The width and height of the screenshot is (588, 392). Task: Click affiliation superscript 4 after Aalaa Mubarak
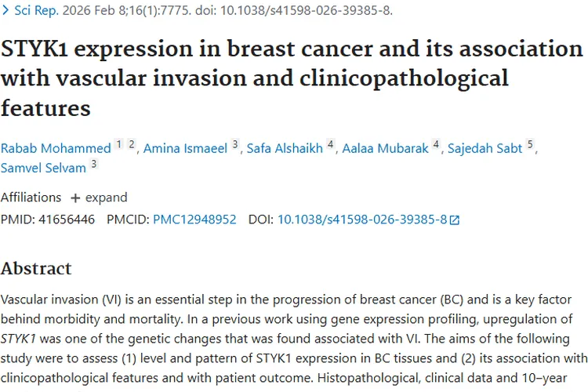coord(435,144)
